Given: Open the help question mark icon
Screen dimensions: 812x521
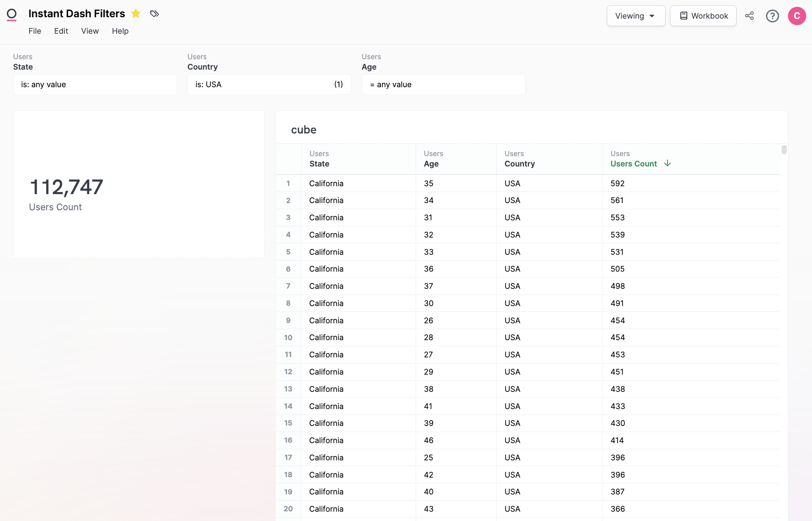Looking at the screenshot, I should tap(772, 16).
